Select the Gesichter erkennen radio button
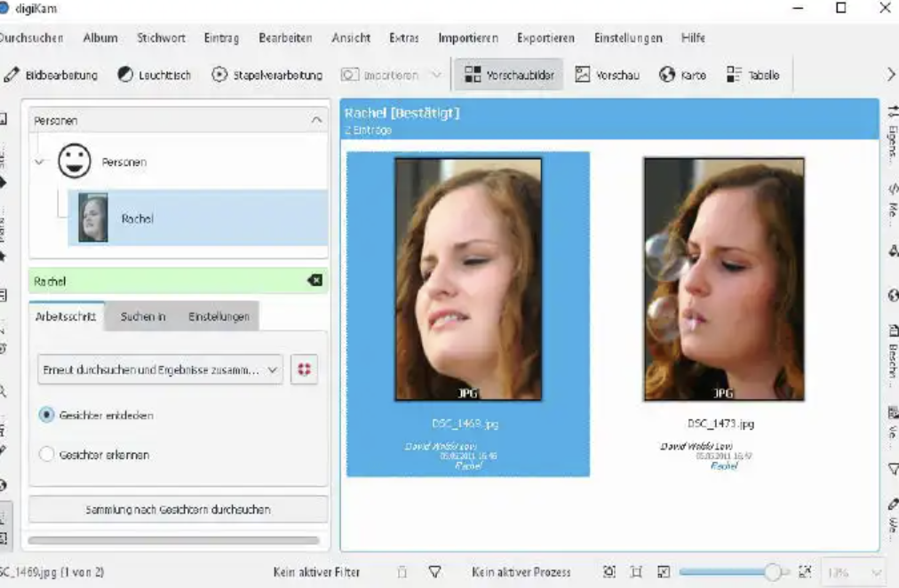This screenshot has height=588, width=899. click(x=47, y=455)
